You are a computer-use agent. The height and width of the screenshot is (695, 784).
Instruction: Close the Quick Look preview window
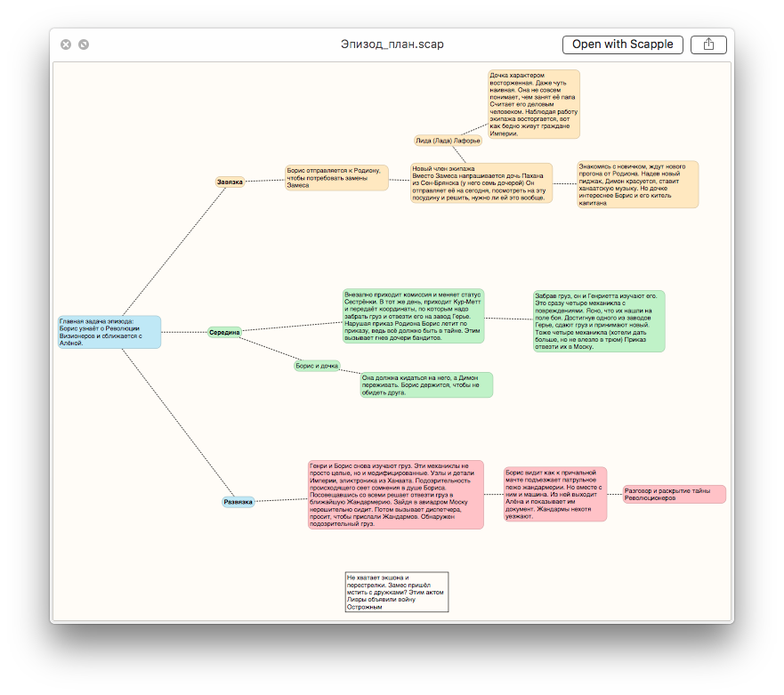click(x=66, y=44)
